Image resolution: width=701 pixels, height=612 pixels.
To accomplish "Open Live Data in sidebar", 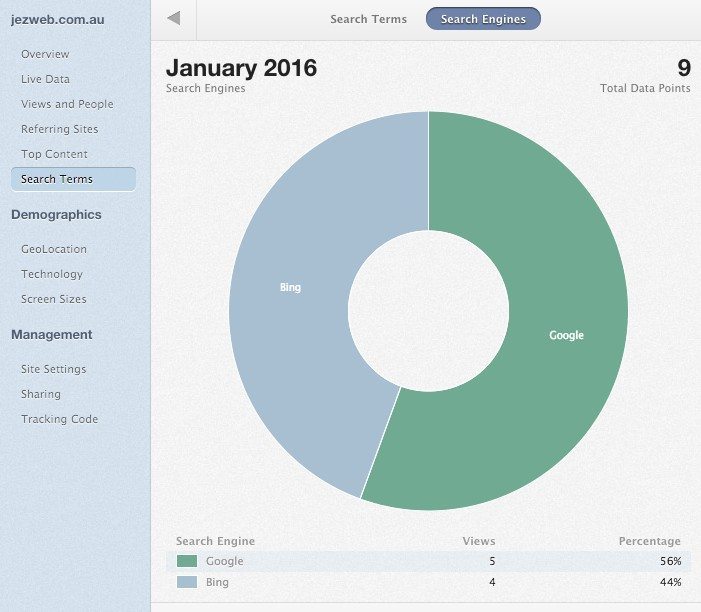I will coord(45,79).
